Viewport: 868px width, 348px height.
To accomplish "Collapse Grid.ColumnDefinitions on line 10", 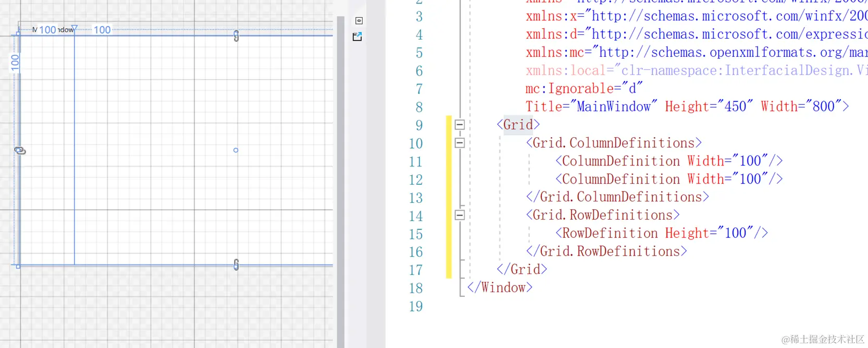I will pos(460,143).
